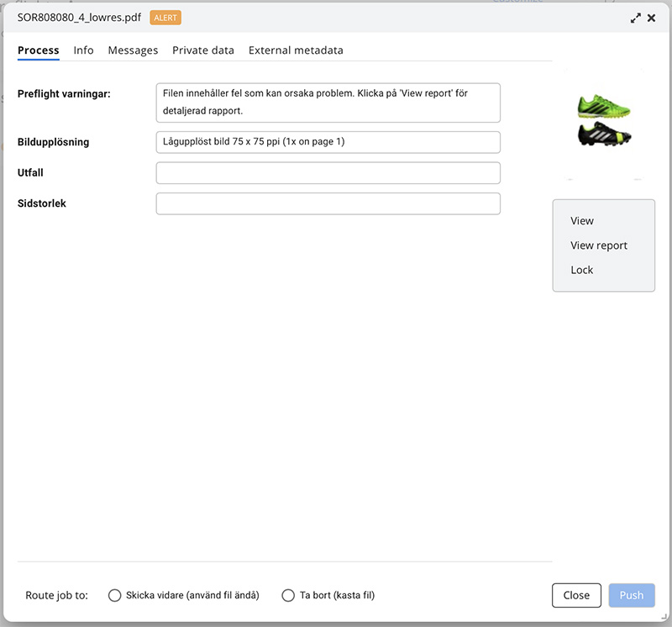The width and height of the screenshot is (672, 627).
Task: Expand the dialog with the fullscreen arrows icon
Action: pos(636,18)
